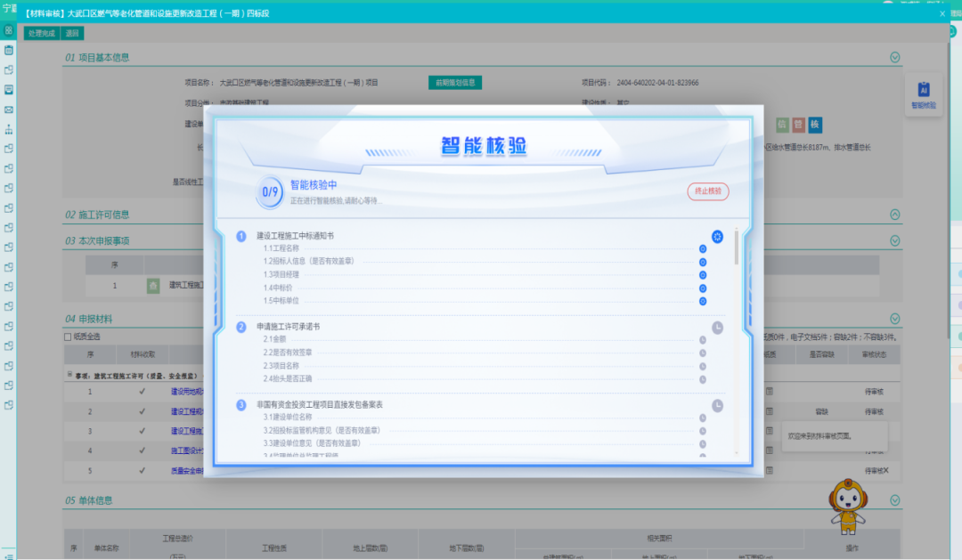Open the calendar icon in left sidebar
This screenshot has height=560, width=962.
click(x=9, y=50)
